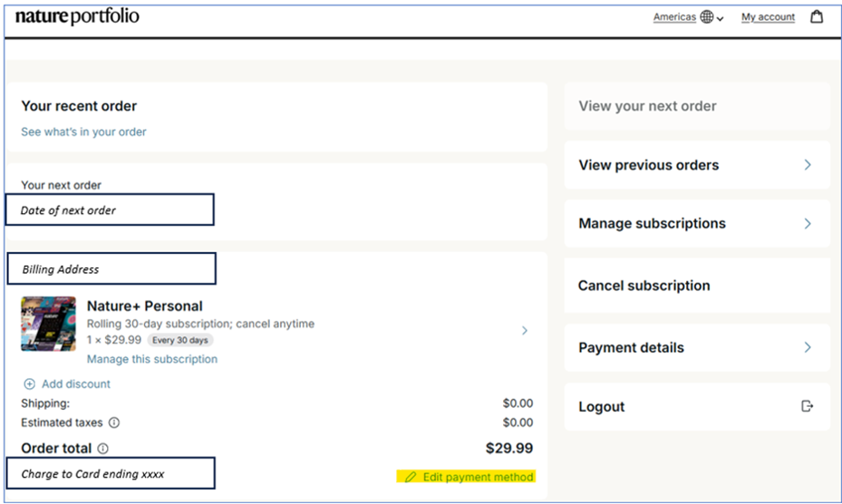Open View your next order

click(x=697, y=106)
